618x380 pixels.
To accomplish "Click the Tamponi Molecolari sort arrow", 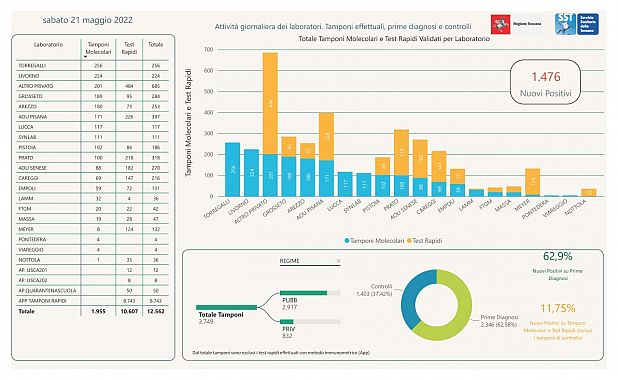I will [85, 57].
